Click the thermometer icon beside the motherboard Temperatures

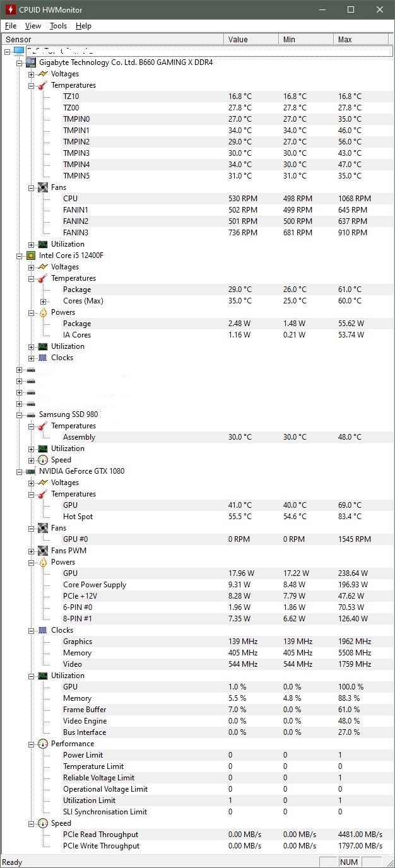tap(42, 85)
